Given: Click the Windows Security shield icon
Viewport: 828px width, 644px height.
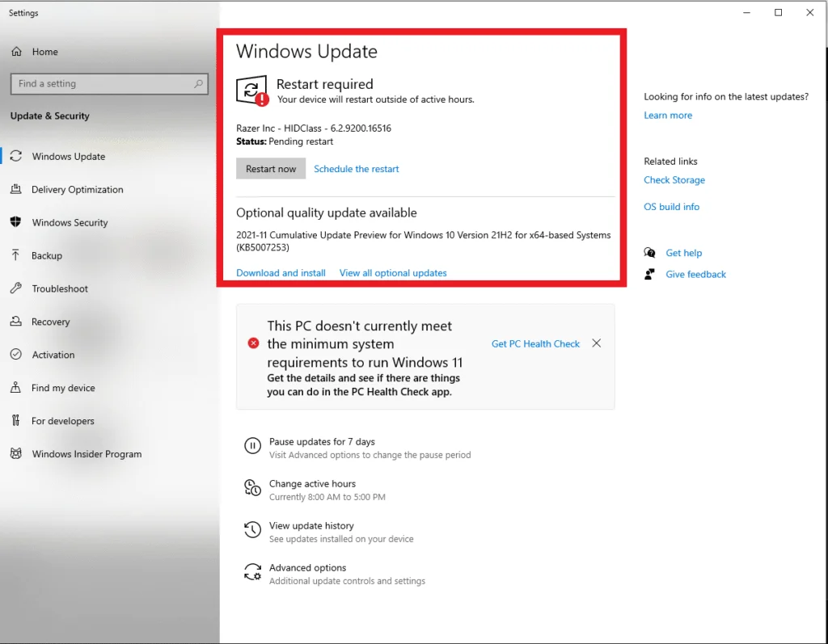Looking at the screenshot, I should pos(16,222).
